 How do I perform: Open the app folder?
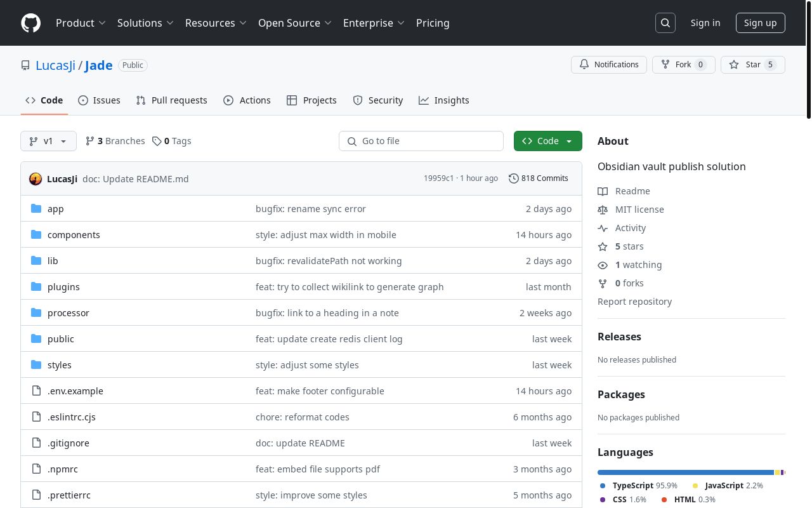pyautogui.click(x=56, y=209)
